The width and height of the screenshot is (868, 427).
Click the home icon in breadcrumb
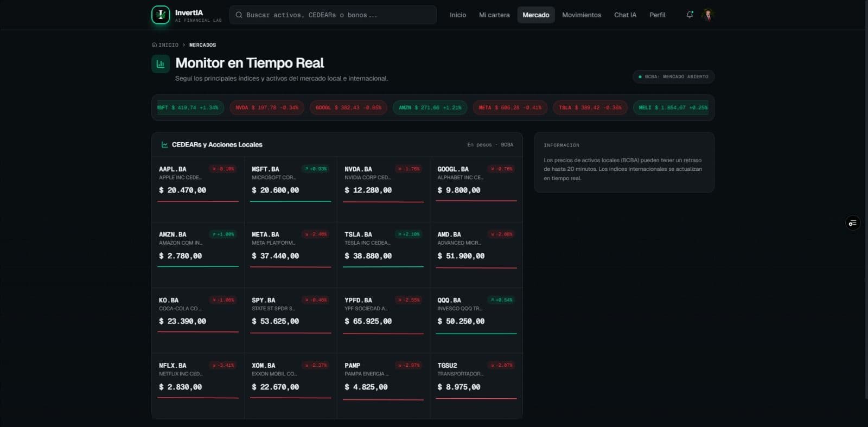point(154,45)
